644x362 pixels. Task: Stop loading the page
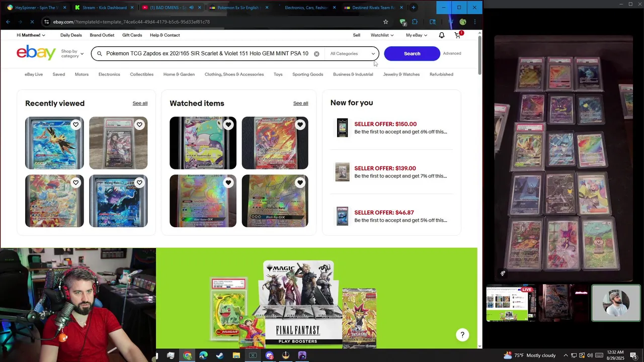pyautogui.click(x=32, y=22)
